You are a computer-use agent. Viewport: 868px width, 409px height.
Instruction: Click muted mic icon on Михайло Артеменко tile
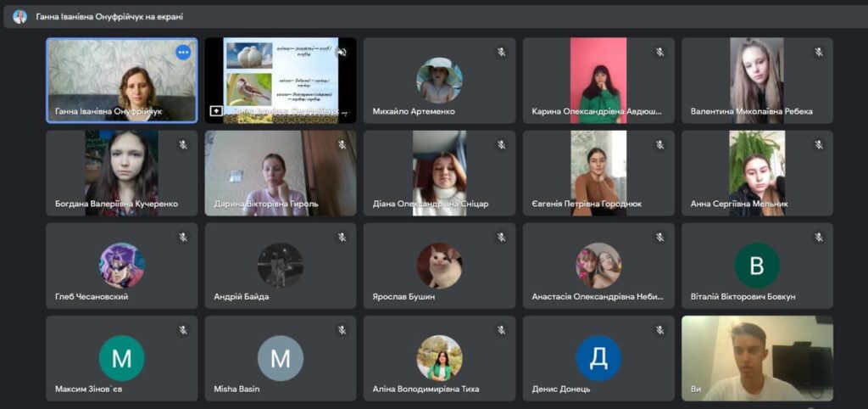click(501, 53)
